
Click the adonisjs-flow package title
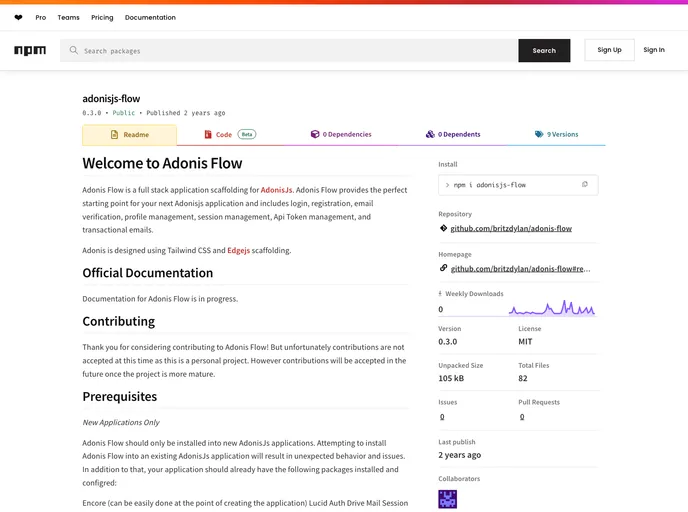pyautogui.click(x=111, y=99)
